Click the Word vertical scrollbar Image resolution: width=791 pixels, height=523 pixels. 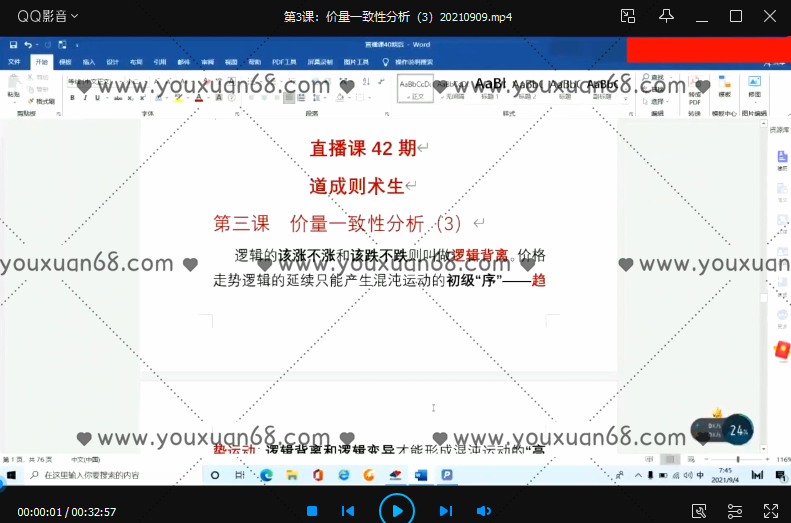(x=764, y=285)
